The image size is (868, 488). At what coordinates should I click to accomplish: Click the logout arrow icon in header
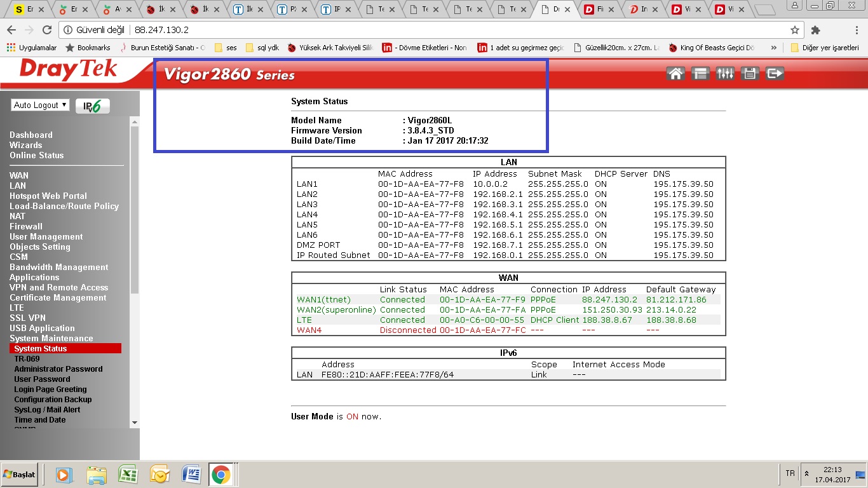[x=775, y=74]
